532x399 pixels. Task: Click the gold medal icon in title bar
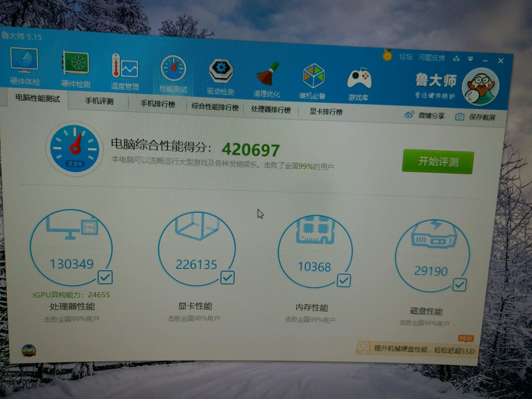point(387,55)
